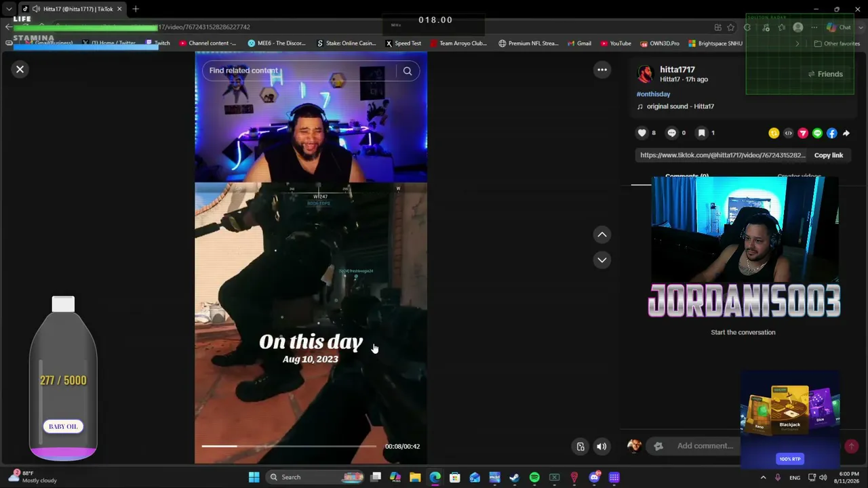Expand the browser tab list dropdown

click(x=9, y=9)
